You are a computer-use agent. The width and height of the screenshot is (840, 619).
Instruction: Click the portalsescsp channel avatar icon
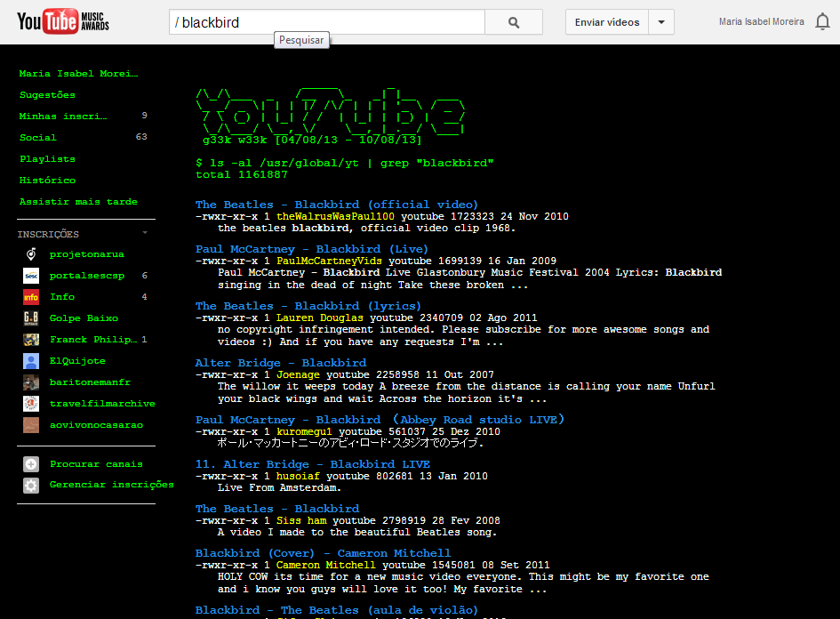[31, 276]
